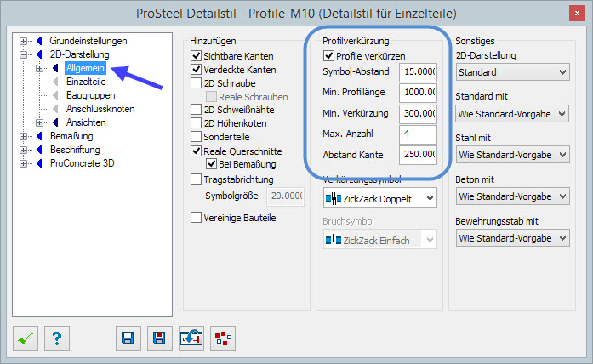Click the Min. Verkürzung value field
Screen dimensions: 593x364
[418, 113]
